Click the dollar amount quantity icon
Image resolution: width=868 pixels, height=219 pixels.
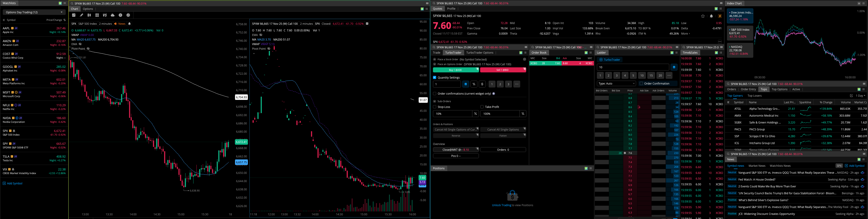tap(482, 84)
